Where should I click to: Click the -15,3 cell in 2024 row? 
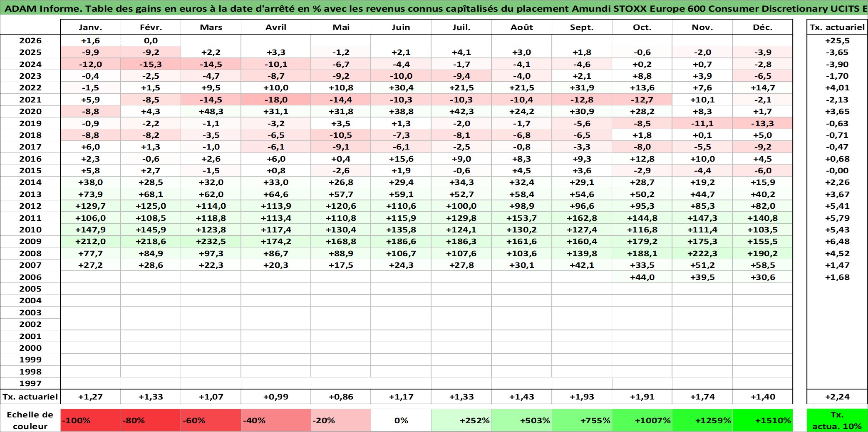[x=151, y=64]
